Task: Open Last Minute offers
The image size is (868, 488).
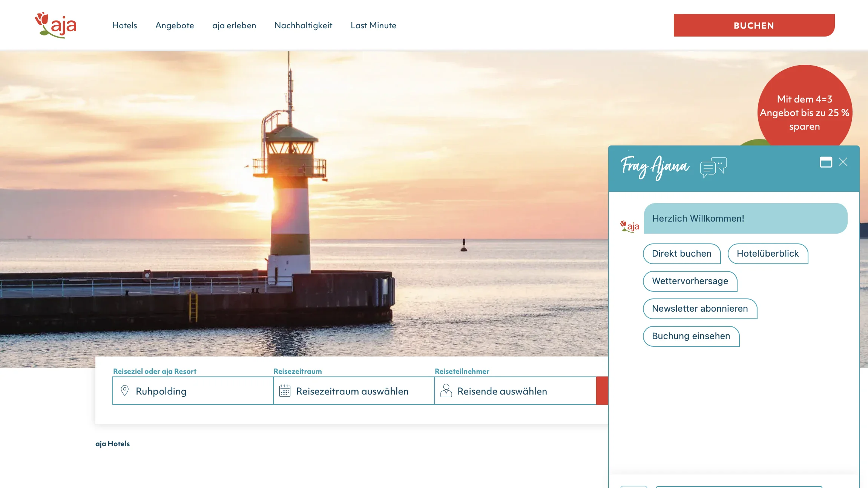Action: pyautogui.click(x=373, y=26)
